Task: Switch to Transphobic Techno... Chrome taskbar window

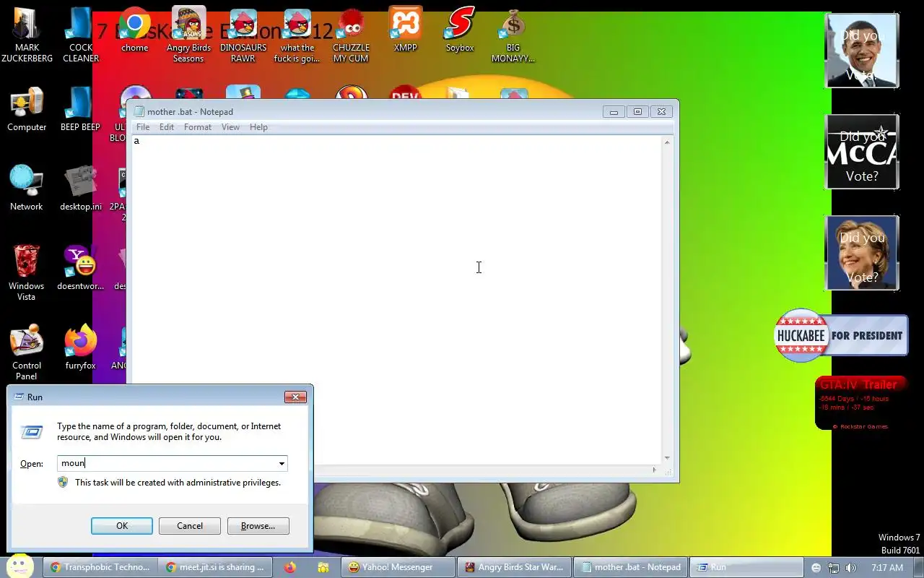Action: click(99, 567)
